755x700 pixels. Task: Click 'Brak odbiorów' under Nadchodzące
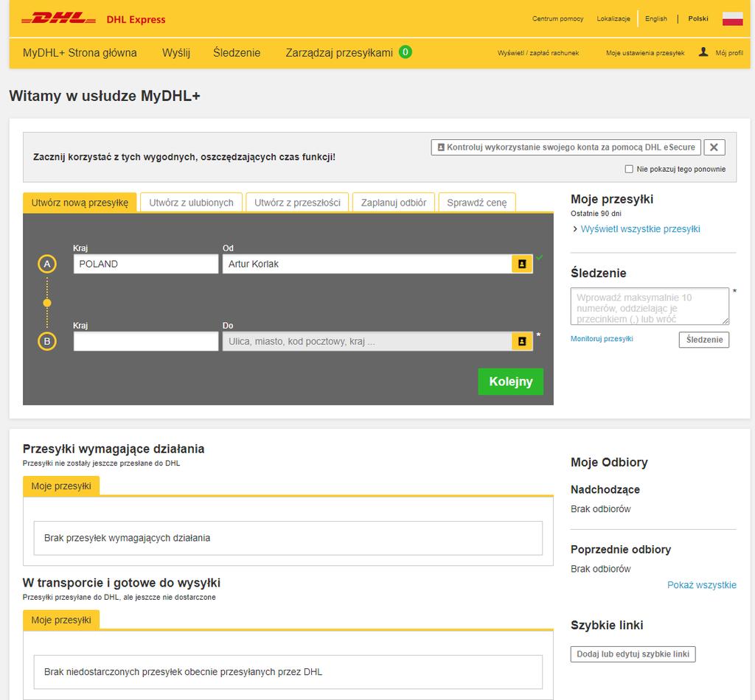600,509
